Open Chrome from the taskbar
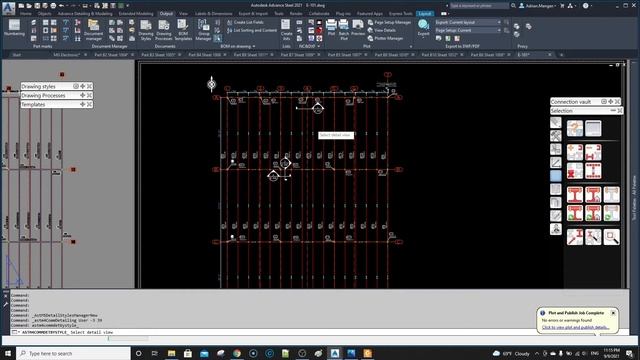This screenshot has height=360, width=640. click(237, 353)
